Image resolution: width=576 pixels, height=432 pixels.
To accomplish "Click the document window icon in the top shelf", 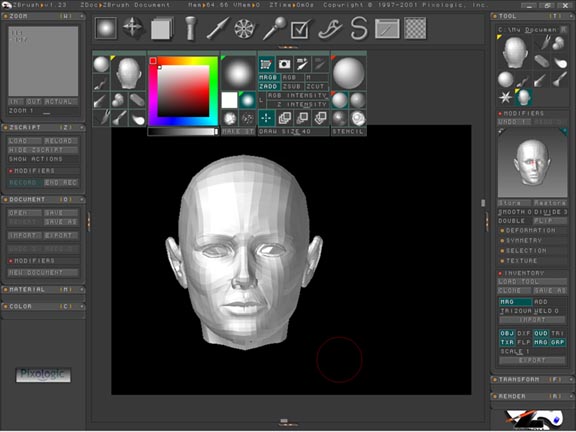I will (x=387, y=28).
